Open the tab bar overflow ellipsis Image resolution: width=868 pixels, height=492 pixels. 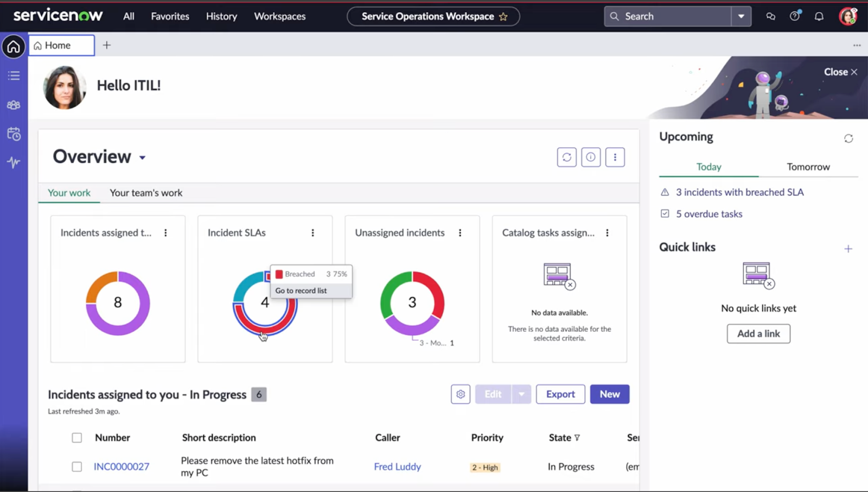pyautogui.click(x=857, y=45)
